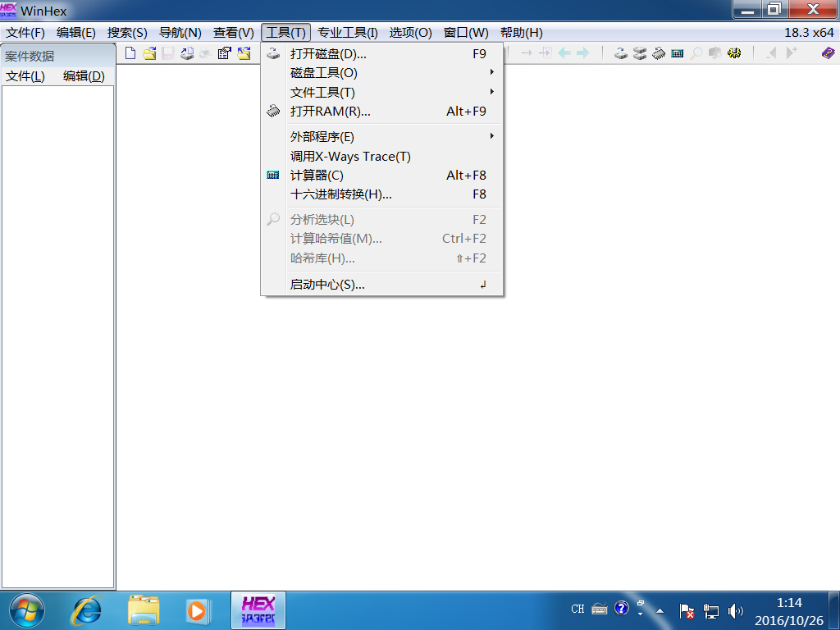Choose 打开RAM(R)... menu entry
Screen dimensions: 840x630
tap(382, 112)
